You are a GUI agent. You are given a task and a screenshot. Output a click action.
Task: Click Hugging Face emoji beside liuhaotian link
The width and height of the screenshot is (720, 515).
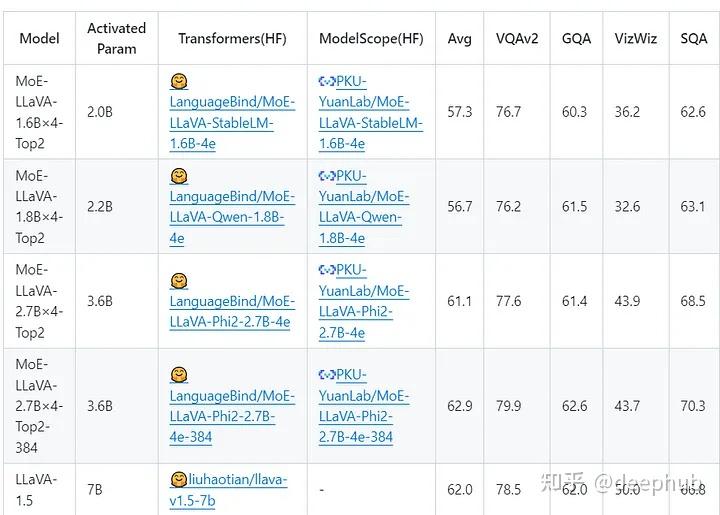pos(178,480)
